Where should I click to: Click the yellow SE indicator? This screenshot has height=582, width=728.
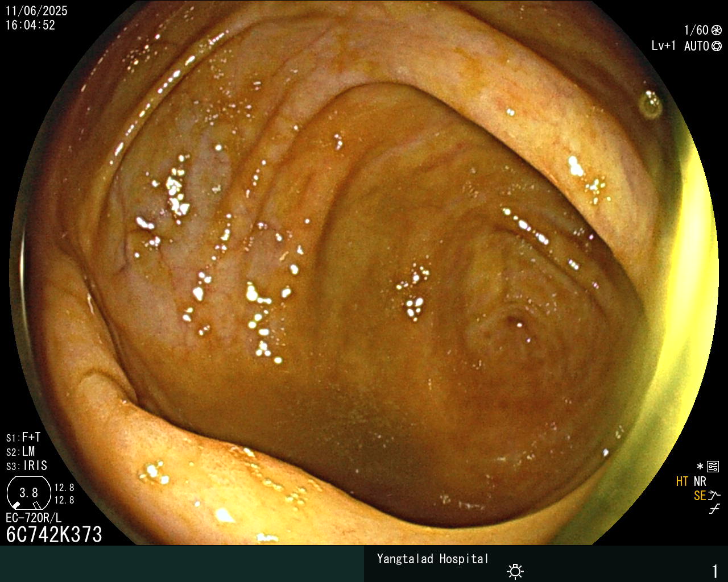700,496
